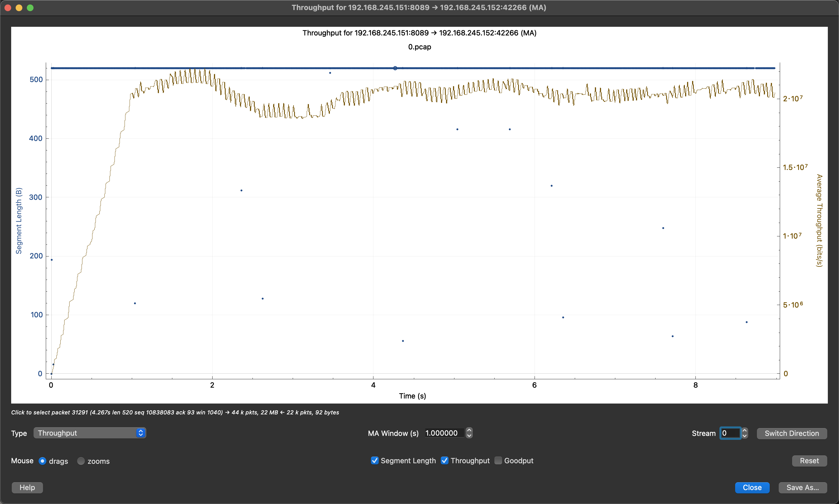Decrease the Stream number with the stepper

point(744,436)
